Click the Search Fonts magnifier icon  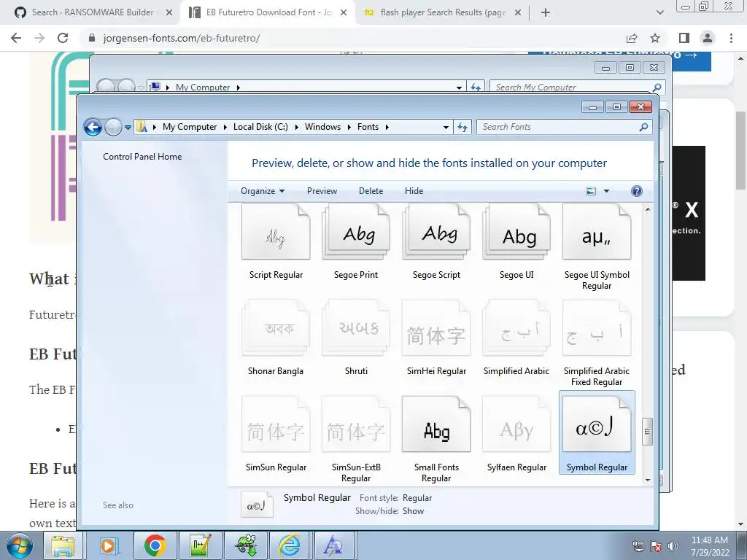coord(643,127)
